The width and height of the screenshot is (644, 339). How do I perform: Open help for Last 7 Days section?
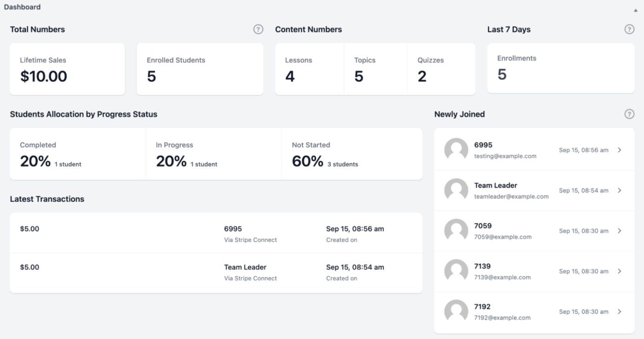(x=629, y=29)
